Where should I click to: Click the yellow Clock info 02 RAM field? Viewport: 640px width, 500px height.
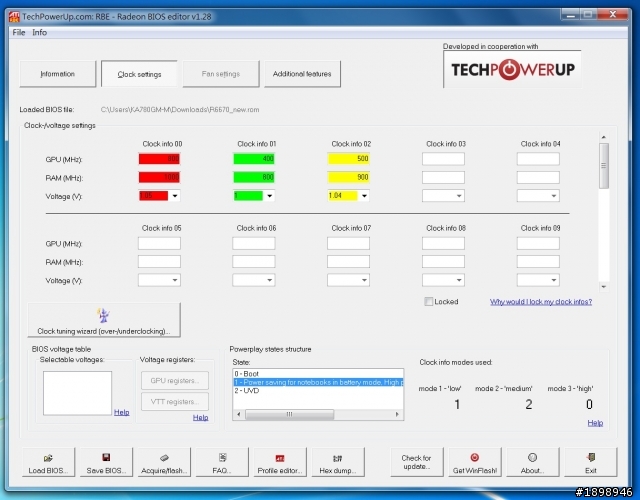pyautogui.click(x=349, y=177)
